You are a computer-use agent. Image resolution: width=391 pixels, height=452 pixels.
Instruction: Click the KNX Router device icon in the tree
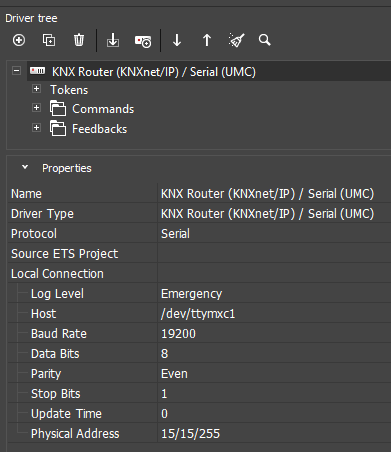(x=37, y=71)
